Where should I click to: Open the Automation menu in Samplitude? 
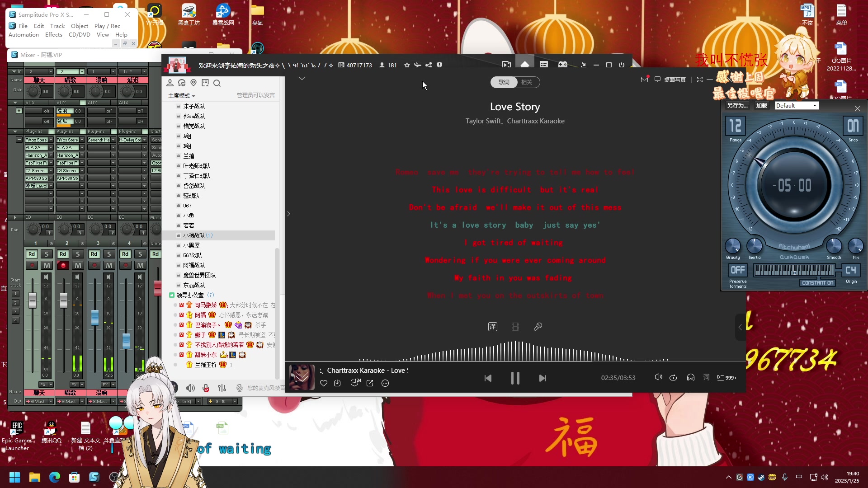pyautogui.click(x=24, y=35)
